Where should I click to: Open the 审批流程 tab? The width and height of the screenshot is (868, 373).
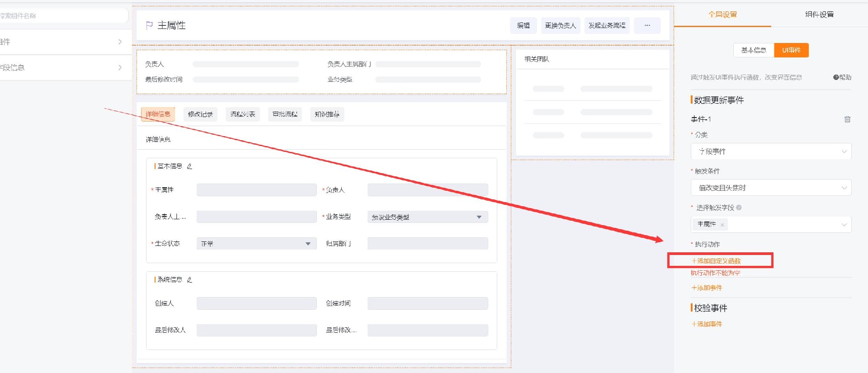[x=285, y=114]
